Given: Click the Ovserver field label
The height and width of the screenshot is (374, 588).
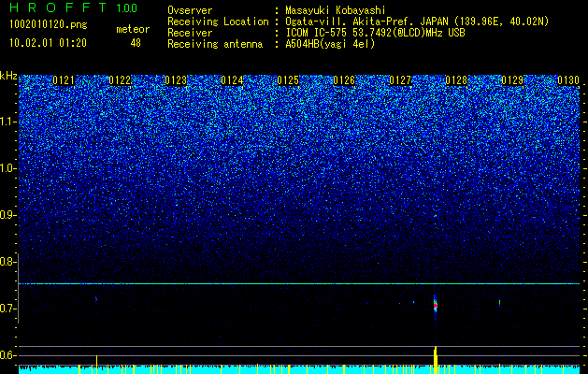Looking at the screenshot, I should coord(190,10).
